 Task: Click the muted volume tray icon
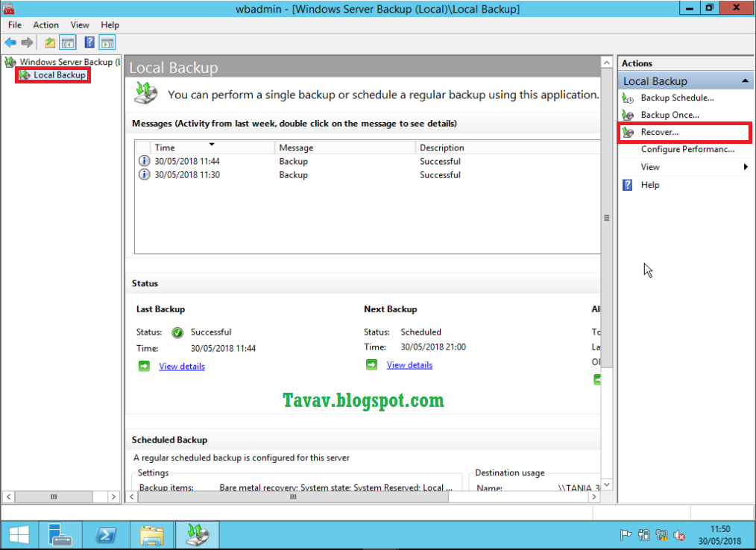(x=679, y=534)
